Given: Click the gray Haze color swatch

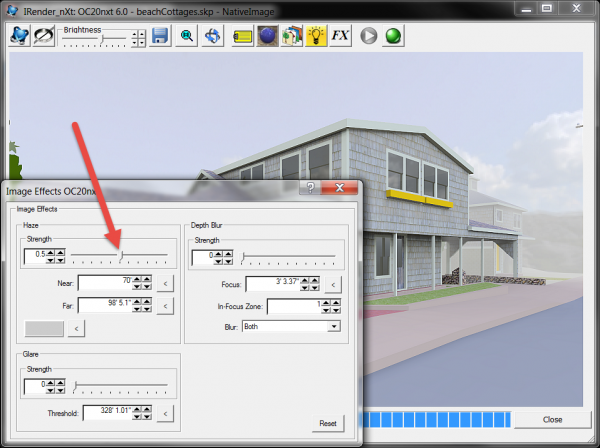Looking at the screenshot, I should coord(45,327).
